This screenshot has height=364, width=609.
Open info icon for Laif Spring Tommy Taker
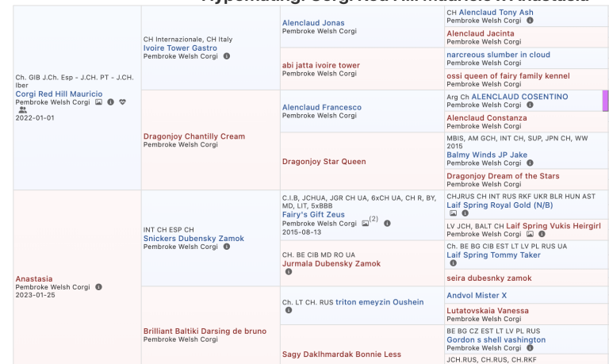pyautogui.click(x=453, y=263)
